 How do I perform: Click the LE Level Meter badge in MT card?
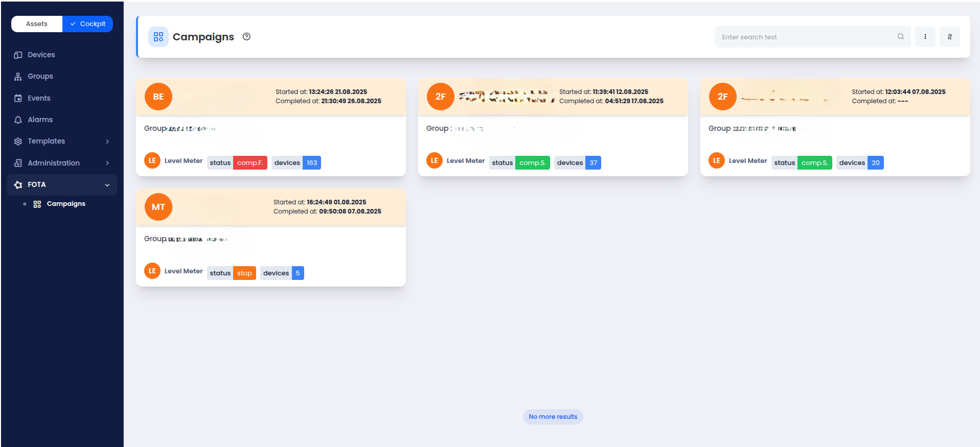[x=152, y=271]
